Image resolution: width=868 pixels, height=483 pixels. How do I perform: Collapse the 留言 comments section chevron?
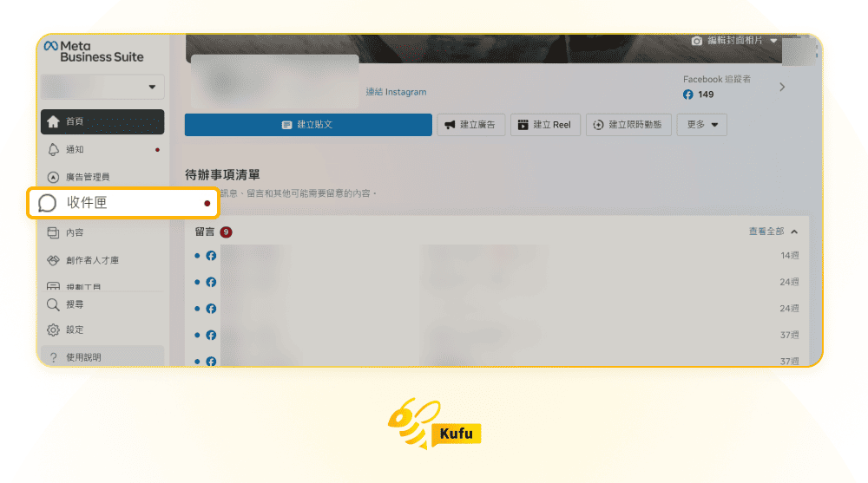[794, 232]
